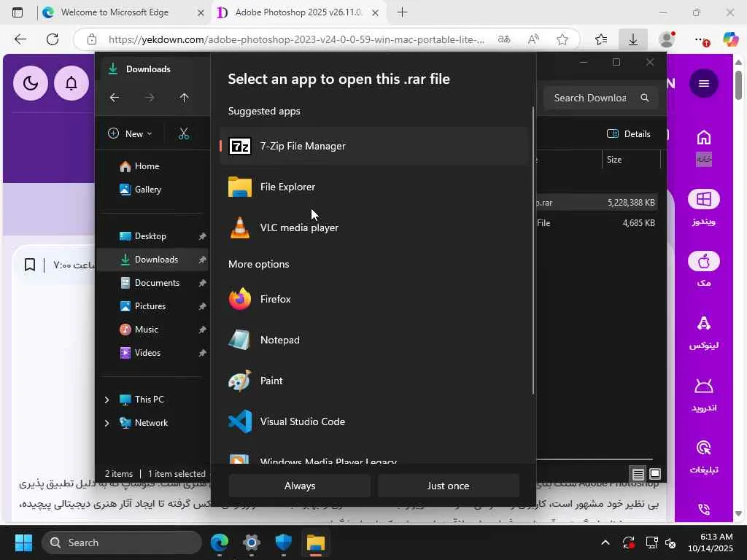Go up one folder level in Explorer

click(x=185, y=98)
